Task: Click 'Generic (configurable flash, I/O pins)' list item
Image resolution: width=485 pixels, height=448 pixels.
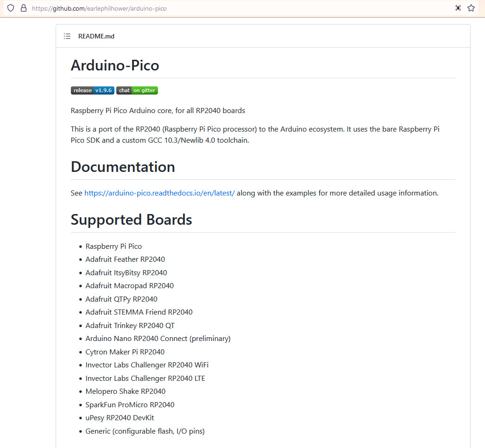Action: tap(145, 431)
